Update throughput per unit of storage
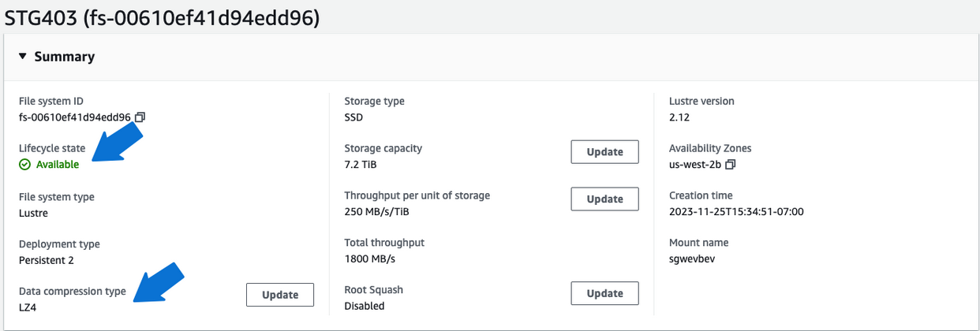This screenshot has height=331, width=980. 604,199
